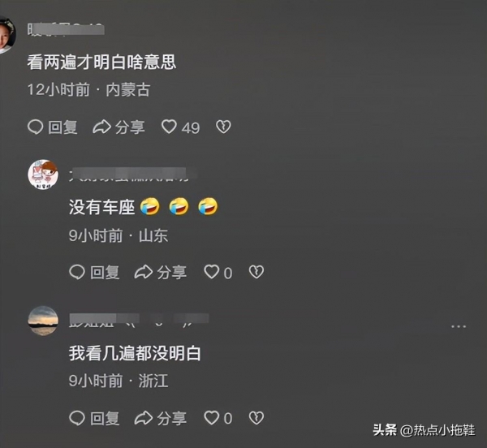Click the 头条 @热点小拖鞋 watermark
The height and width of the screenshot is (448, 487).
[424, 430]
